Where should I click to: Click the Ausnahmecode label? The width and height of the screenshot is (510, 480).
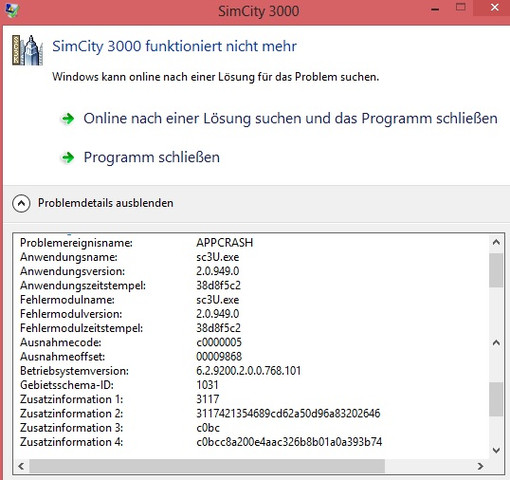61,342
